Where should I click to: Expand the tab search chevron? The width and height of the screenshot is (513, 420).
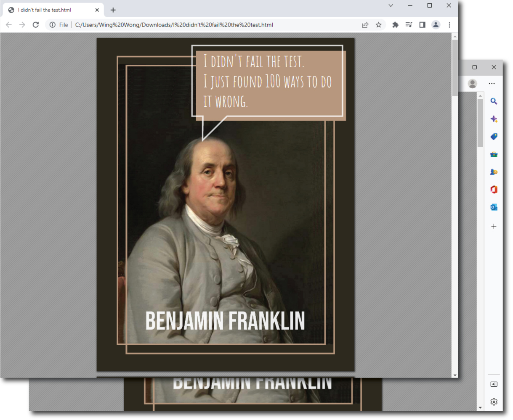(x=391, y=5)
